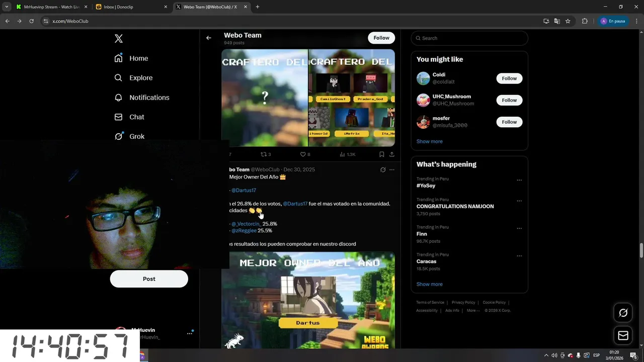Open account menu dots next to MrHuevin
The height and width of the screenshot is (362, 644).
[x=190, y=333]
